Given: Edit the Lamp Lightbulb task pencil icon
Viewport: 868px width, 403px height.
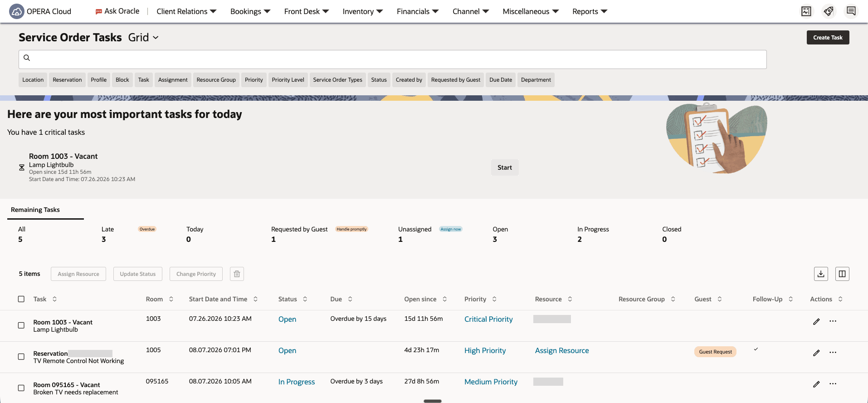Looking at the screenshot, I should [x=816, y=321].
